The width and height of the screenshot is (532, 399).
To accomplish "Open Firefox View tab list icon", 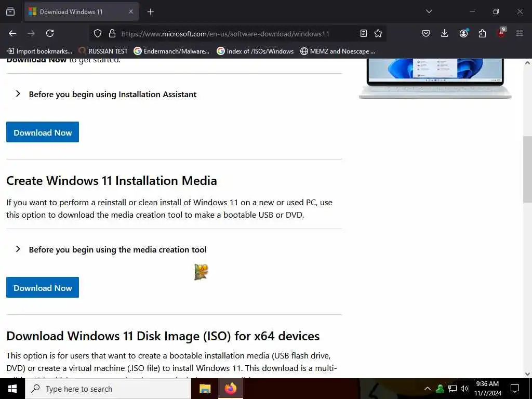I will pos(10,12).
